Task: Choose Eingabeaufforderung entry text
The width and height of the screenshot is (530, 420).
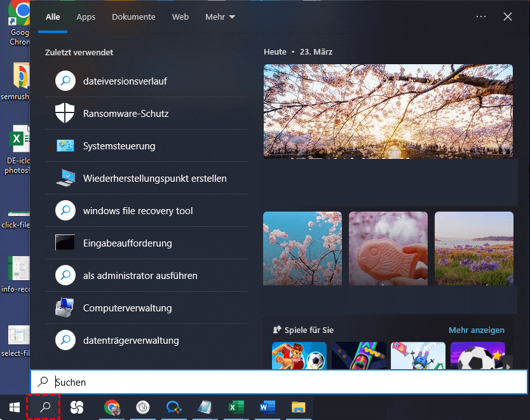Action: click(x=128, y=243)
